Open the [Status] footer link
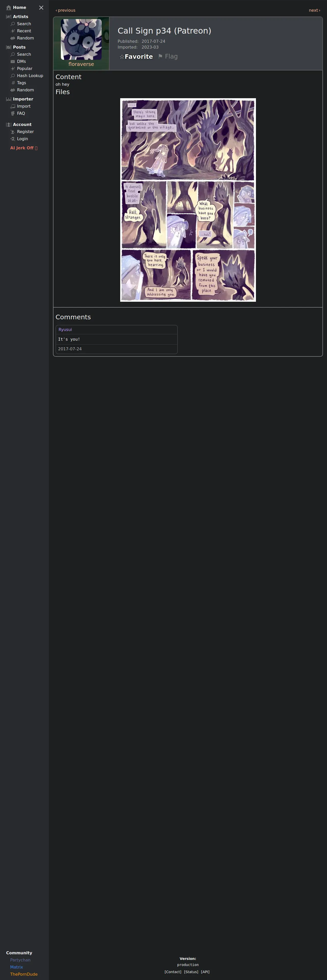Screen dimensions: 327x980 click(191, 972)
